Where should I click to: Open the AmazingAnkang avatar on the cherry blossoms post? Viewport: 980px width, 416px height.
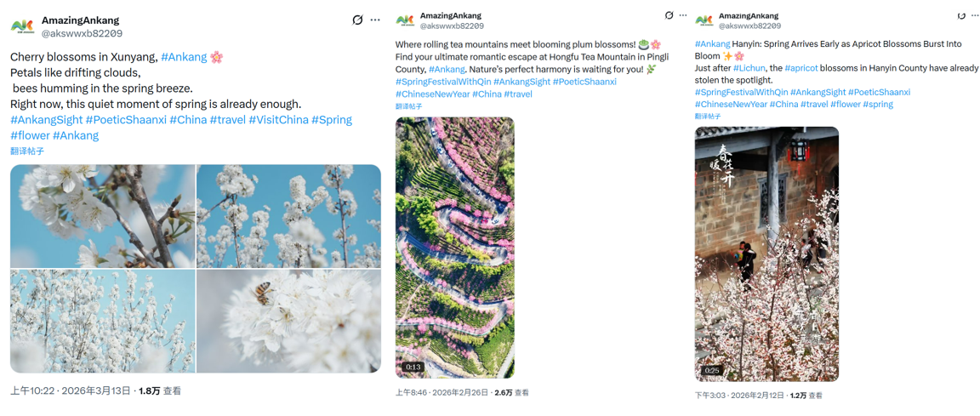click(x=22, y=26)
